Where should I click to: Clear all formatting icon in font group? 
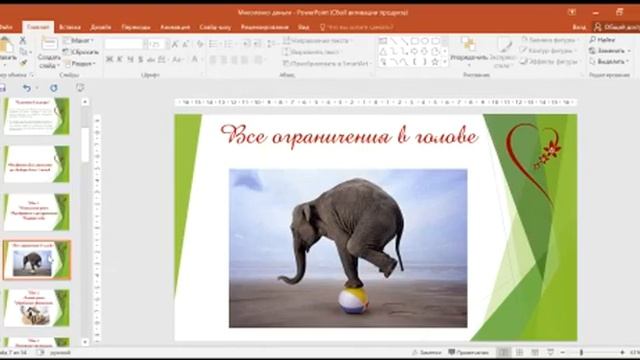[x=200, y=44]
